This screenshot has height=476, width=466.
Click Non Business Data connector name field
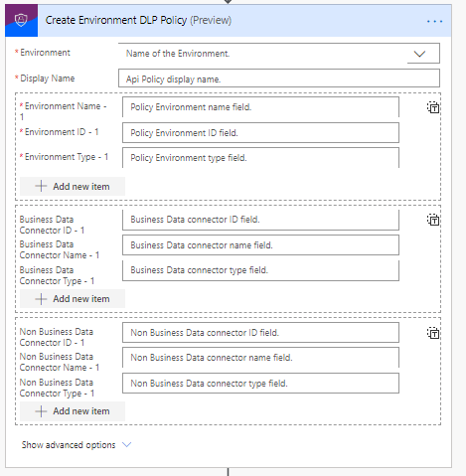click(260, 358)
